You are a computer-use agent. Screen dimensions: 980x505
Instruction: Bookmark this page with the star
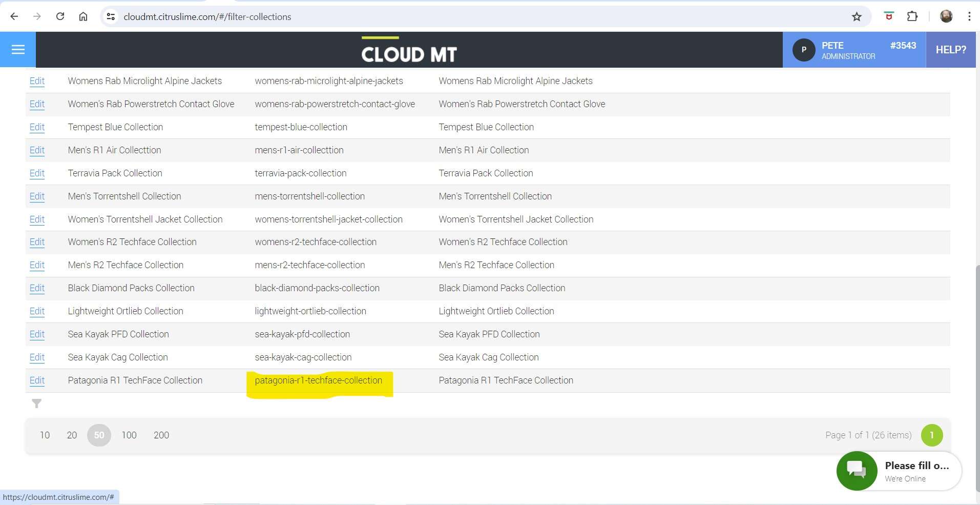[857, 17]
